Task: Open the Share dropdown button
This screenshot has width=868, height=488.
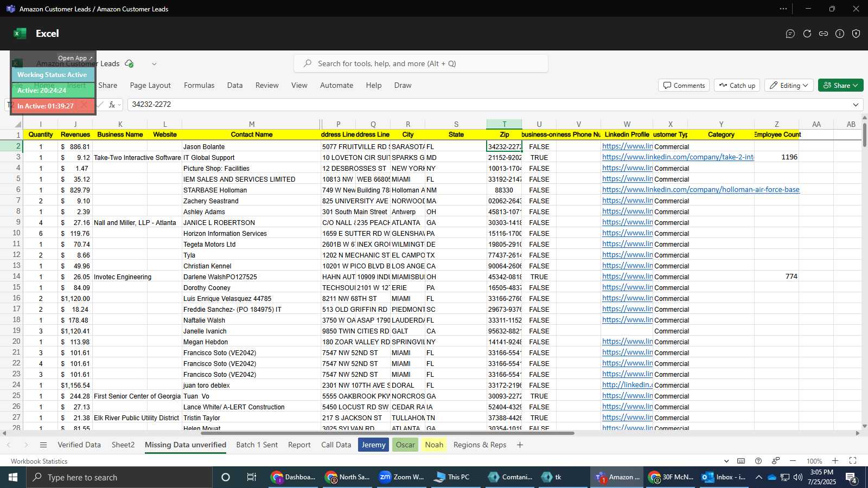Action: (841, 85)
